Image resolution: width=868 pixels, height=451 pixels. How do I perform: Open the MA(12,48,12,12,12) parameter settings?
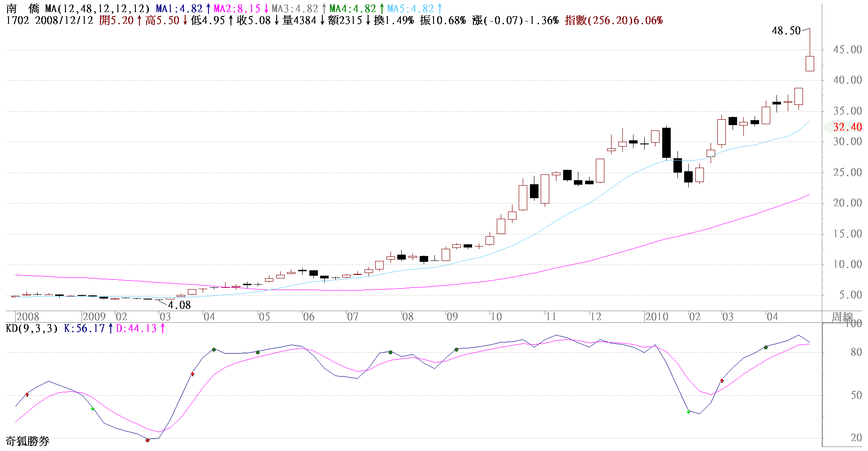(97, 9)
